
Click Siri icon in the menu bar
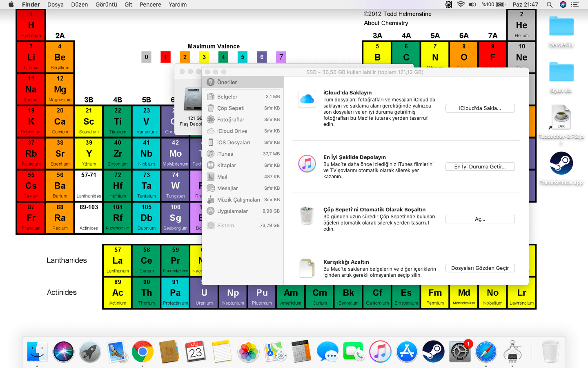pyautogui.click(x=563, y=4)
